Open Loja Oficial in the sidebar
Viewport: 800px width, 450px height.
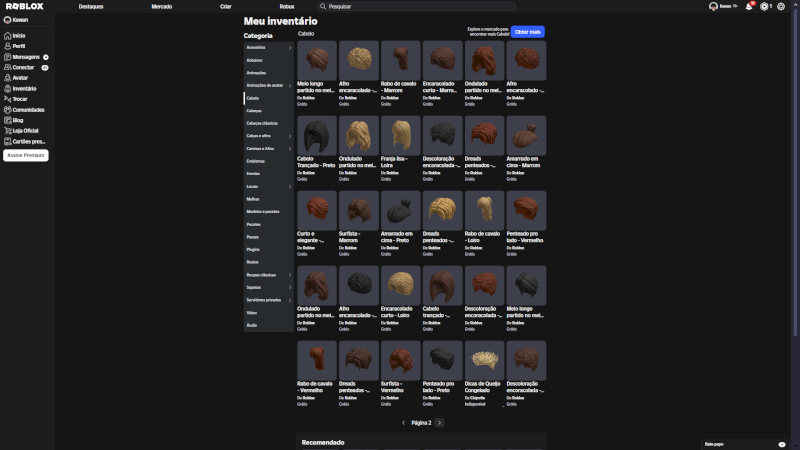25,130
